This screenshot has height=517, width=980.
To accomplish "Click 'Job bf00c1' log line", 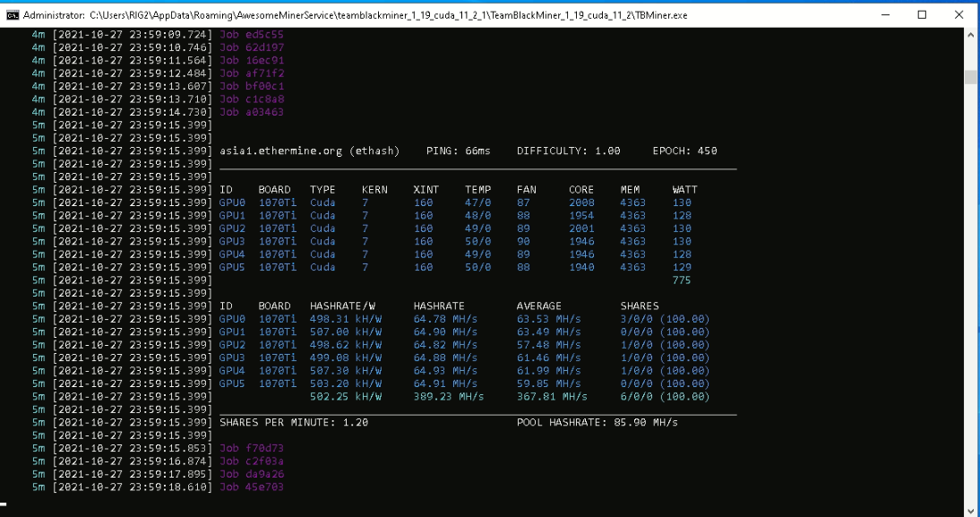I will pyautogui.click(x=252, y=86).
